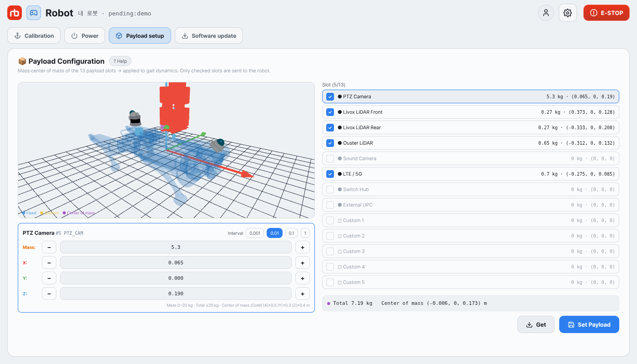Uncheck the PTZ Camera slot checkbox
This screenshot has height=364, width=637.
pos(330,96)
